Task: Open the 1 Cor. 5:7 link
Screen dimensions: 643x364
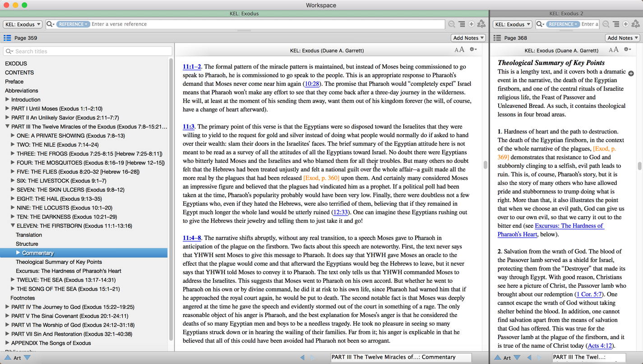Action: [589, 295]
